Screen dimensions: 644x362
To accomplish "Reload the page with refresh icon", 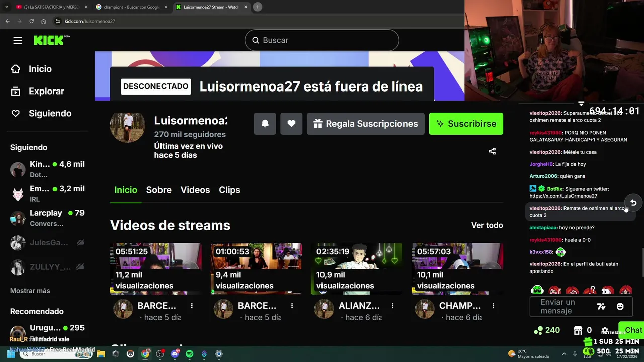I will tap(31, 21).
